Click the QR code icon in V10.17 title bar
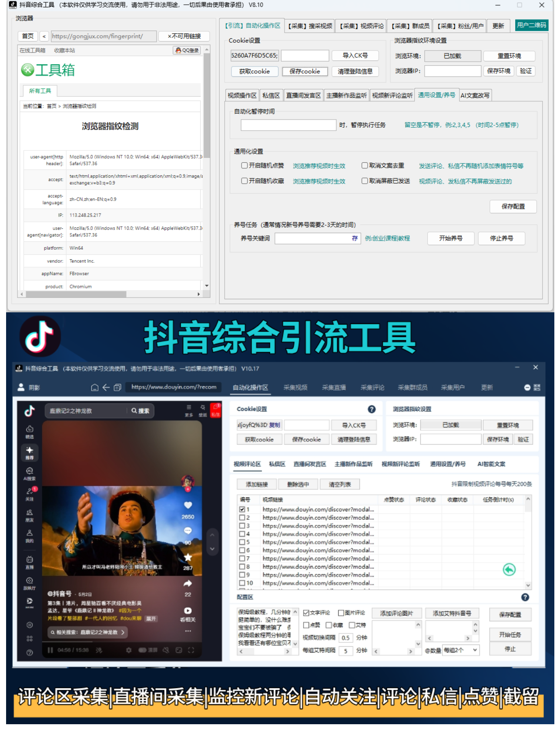This screenshot has width=560, height=729. [537, 388]
